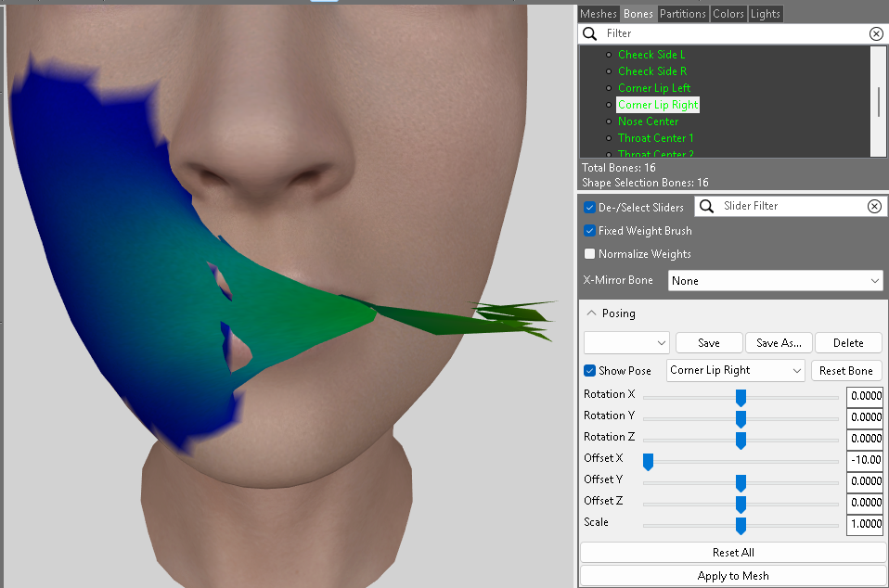889x588 pixels.
Task: Click the pose Delete button
Action: click(848, 343)
